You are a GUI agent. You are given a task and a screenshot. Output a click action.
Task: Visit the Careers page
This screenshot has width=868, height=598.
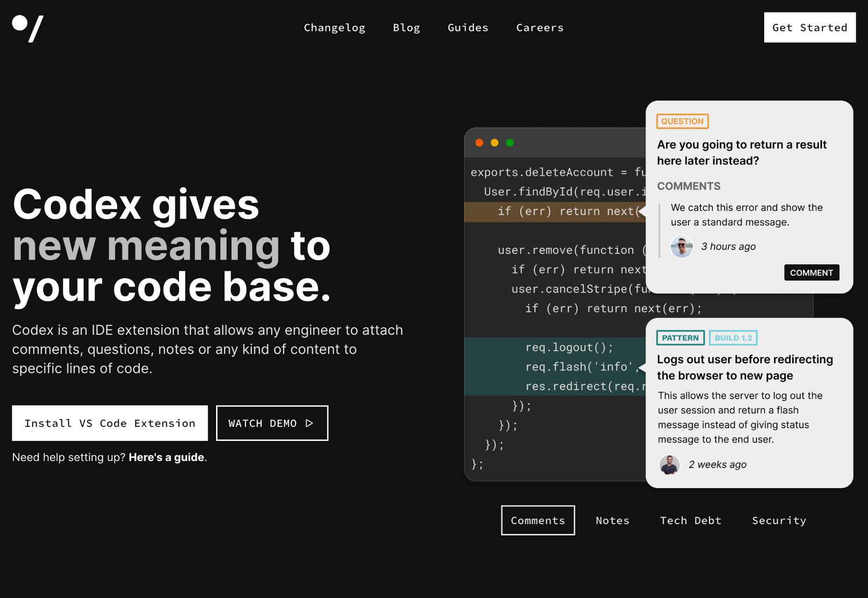[540, 28]
